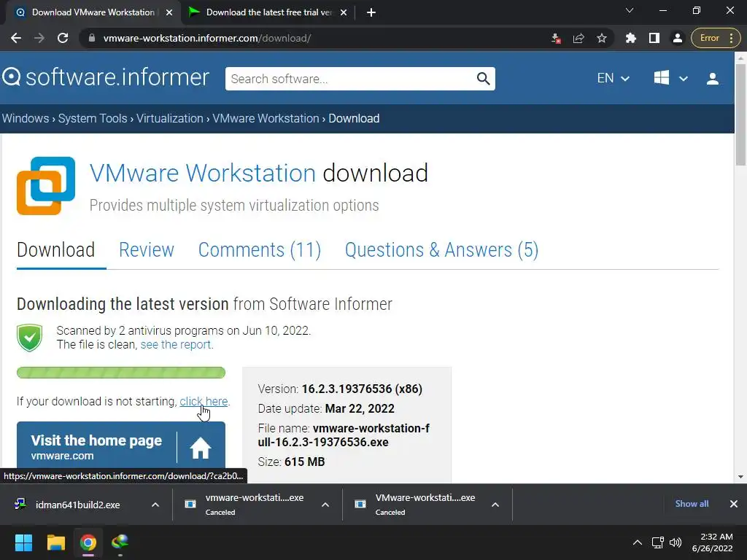Expand the Windows platform dropdown

(670, 78)
